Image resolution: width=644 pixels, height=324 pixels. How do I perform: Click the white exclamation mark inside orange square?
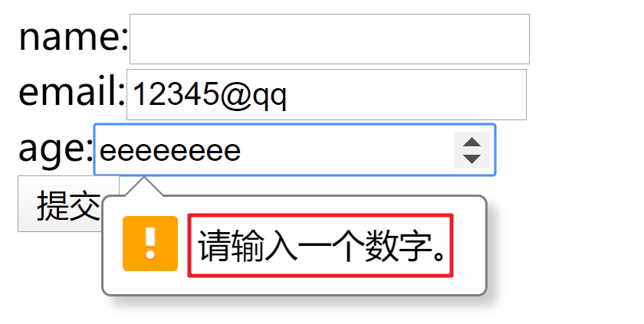[x=150, y=244]
